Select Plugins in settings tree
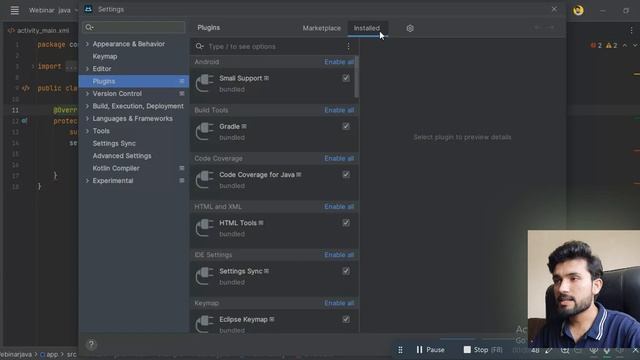 (x=133, y=81)
